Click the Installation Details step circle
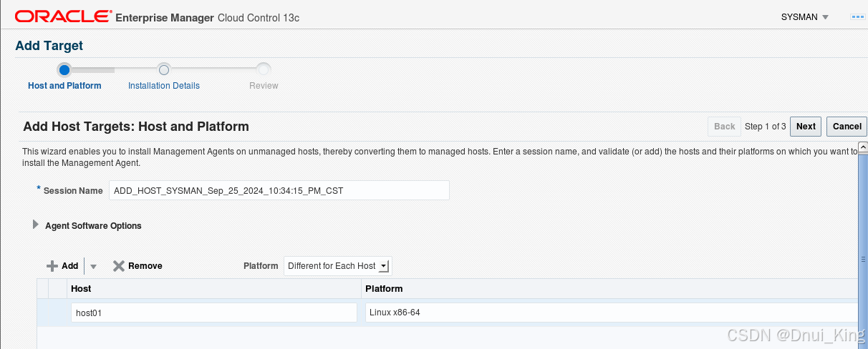The height and width of the screenshot is (349, 868). (x=164, y=69)
